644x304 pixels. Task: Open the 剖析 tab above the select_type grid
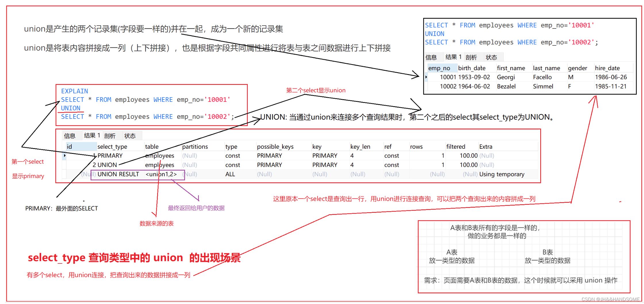[110, 136]
